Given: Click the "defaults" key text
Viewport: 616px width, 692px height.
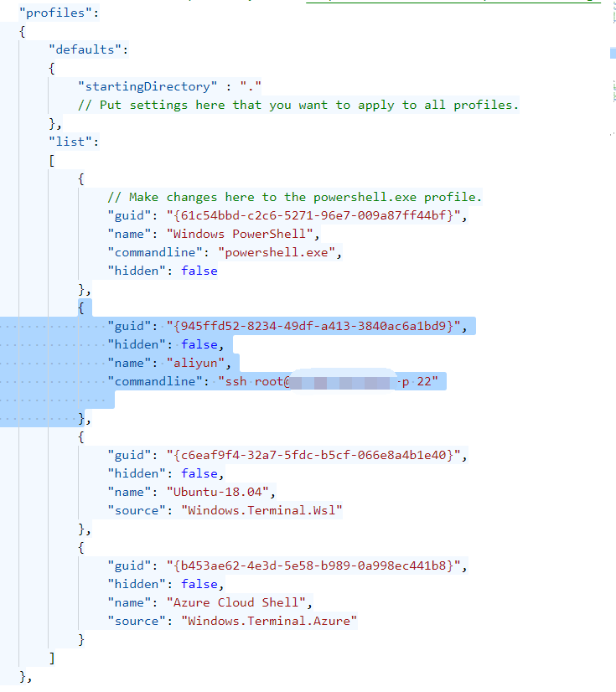Looking at the screenshot, I should [x=85, y=49].
